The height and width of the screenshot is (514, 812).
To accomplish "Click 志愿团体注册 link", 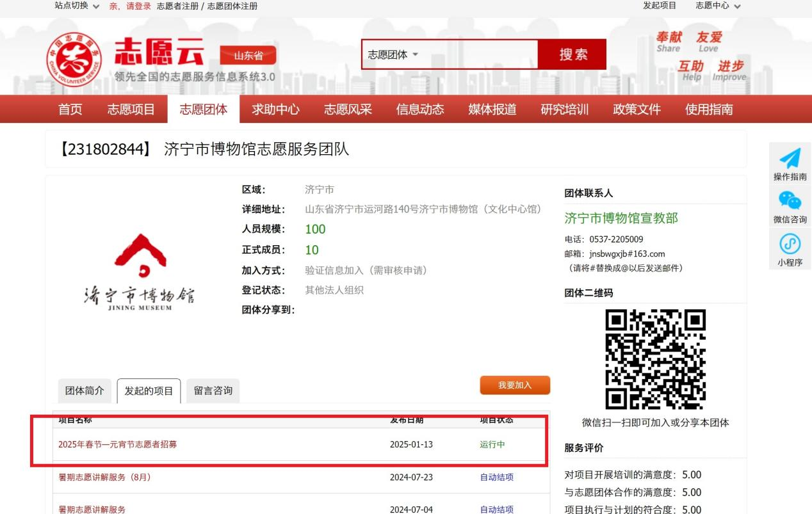I will tap(232, 6).
